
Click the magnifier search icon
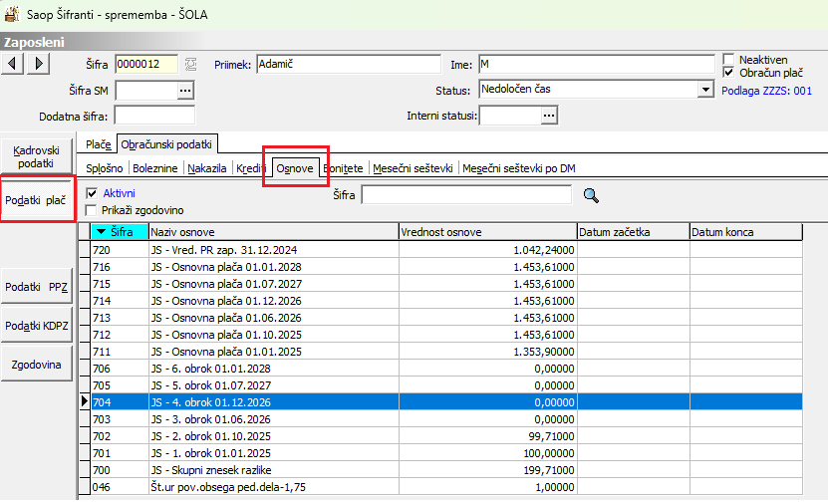(x=592, y=196)
